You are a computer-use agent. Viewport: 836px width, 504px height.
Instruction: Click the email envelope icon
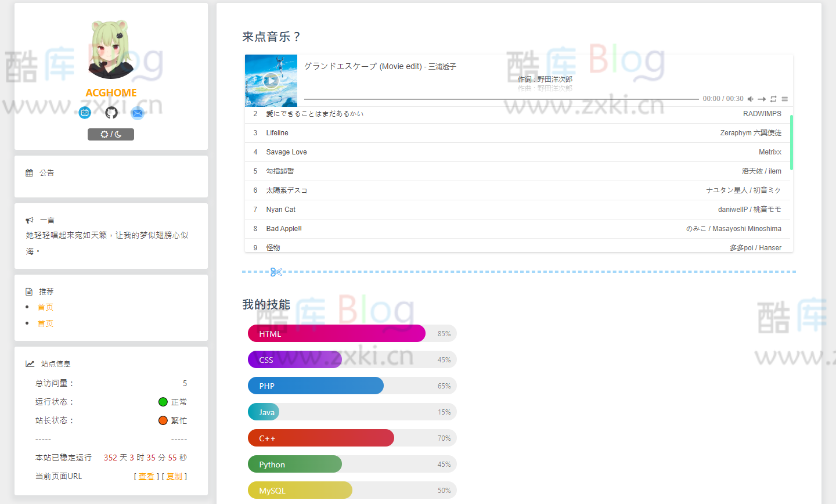coord(138,113)
